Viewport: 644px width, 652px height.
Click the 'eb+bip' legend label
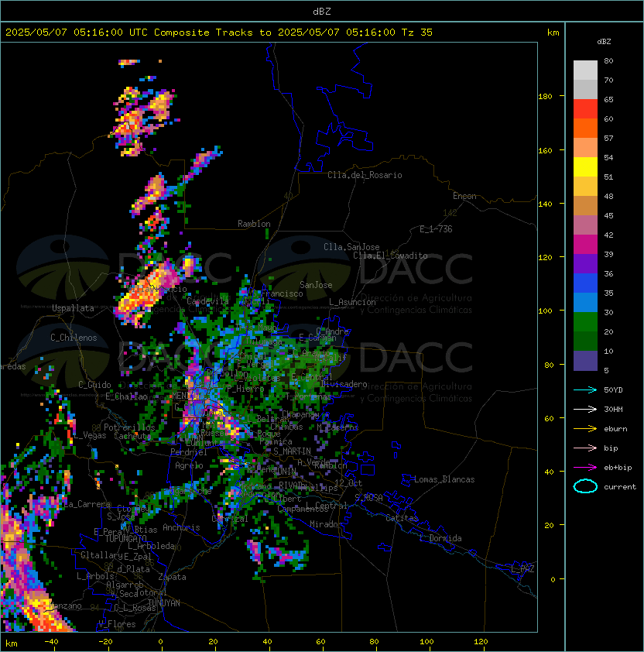pos(618,468)
